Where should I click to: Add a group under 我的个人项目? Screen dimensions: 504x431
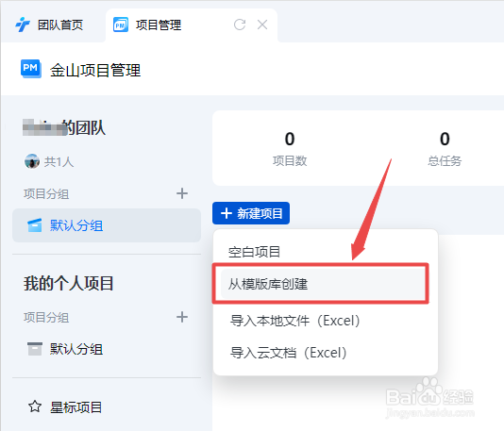click(x=182, y=317)
